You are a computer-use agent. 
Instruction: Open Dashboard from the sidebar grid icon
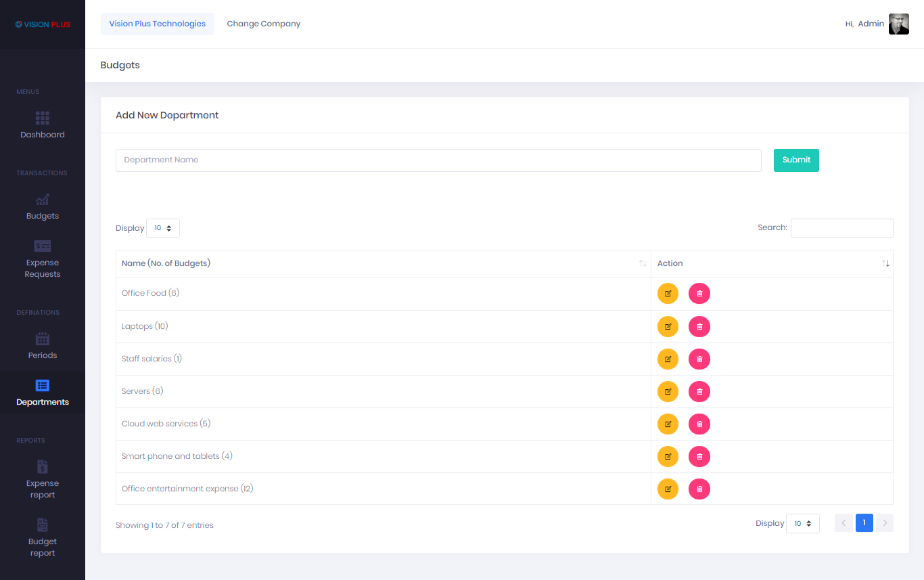click(42, 119)
